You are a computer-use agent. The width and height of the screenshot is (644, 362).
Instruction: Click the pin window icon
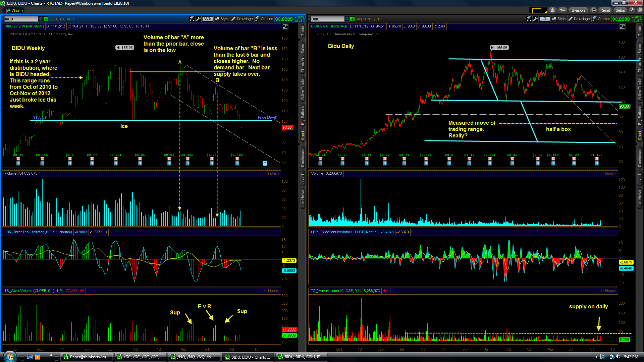[x=632, y=10]
